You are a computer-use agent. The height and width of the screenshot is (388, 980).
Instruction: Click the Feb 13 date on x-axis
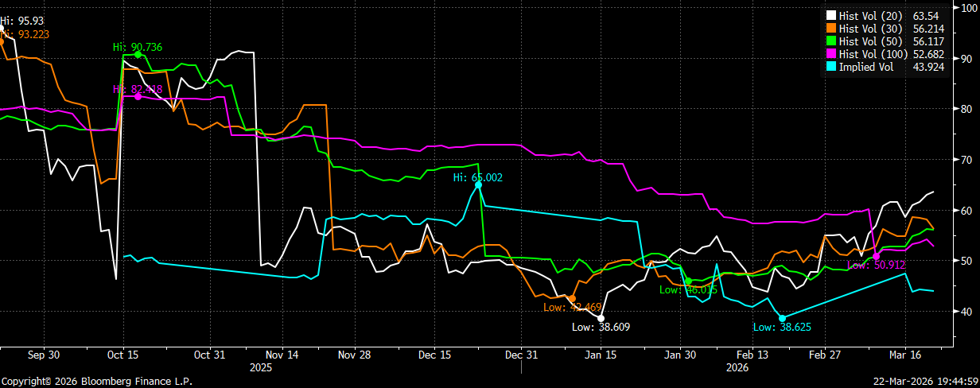point(752,354)
